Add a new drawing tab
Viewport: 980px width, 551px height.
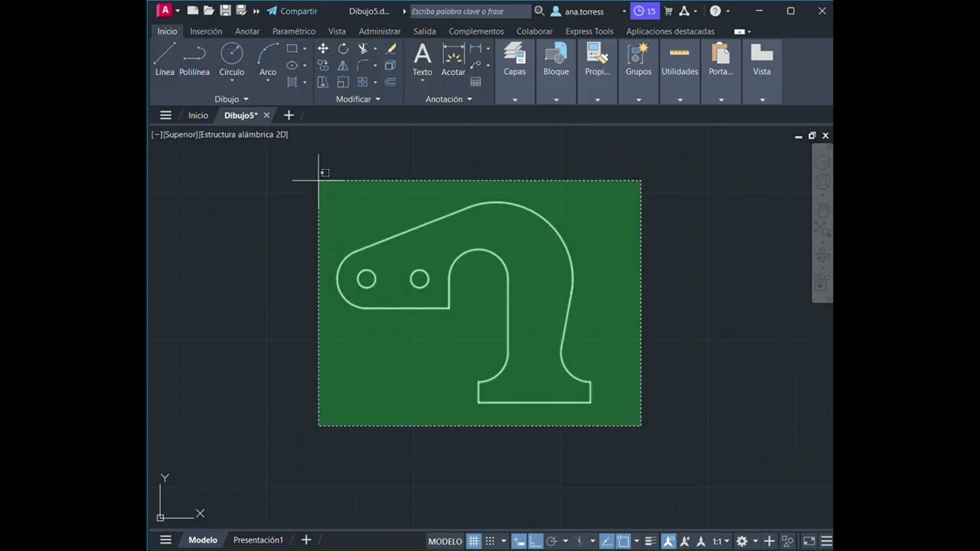(289, 116)
